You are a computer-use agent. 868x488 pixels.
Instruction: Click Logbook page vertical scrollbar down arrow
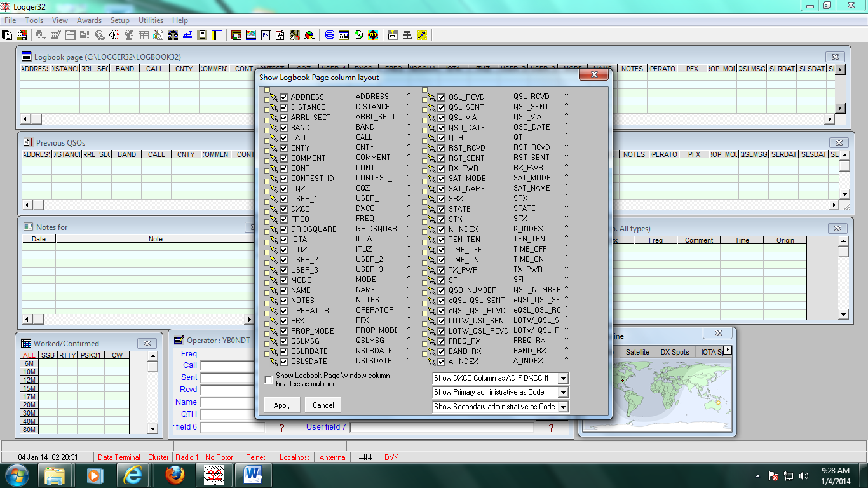[x=840, y=109]
